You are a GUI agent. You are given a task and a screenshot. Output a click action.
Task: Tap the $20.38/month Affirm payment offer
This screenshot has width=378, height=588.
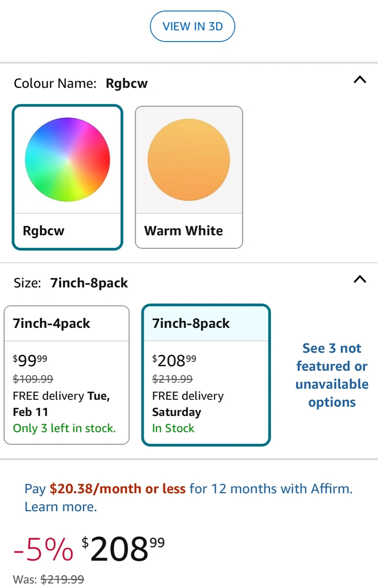click(x=118, y=489)
